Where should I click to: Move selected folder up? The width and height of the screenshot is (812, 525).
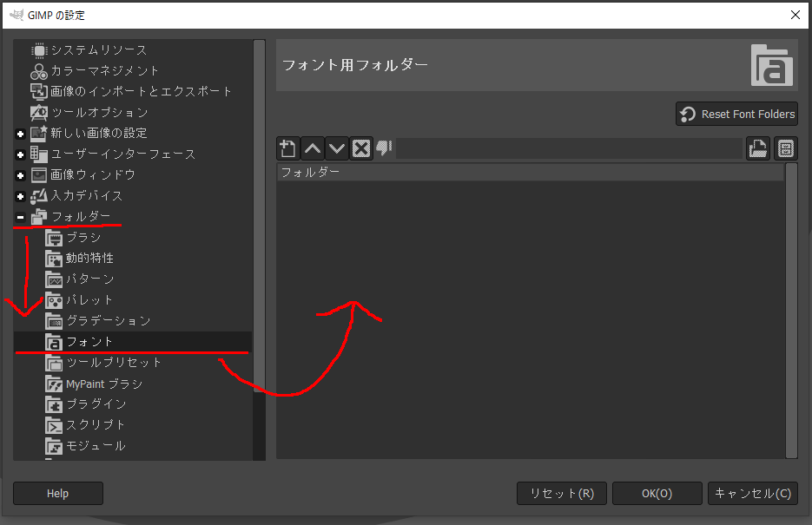(x=313, y=149)
